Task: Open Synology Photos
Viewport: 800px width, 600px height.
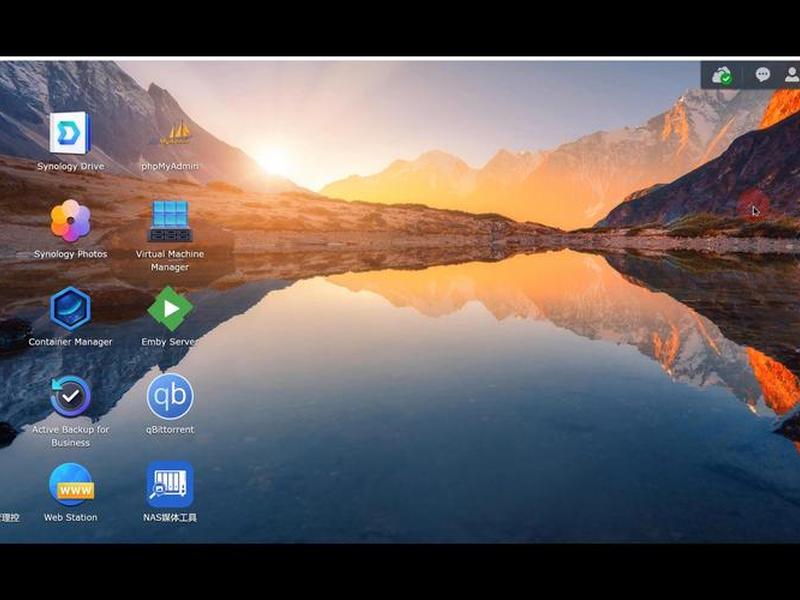Action: [70, 221]
